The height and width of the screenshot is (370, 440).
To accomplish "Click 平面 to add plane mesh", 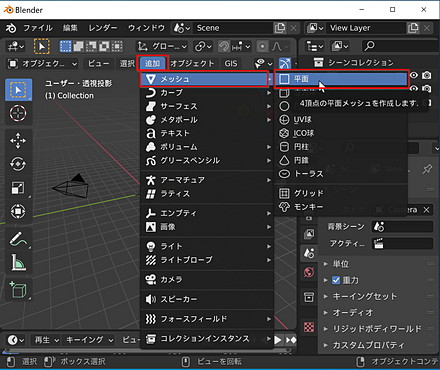I will pyautogui.click(x=342, y=79).
